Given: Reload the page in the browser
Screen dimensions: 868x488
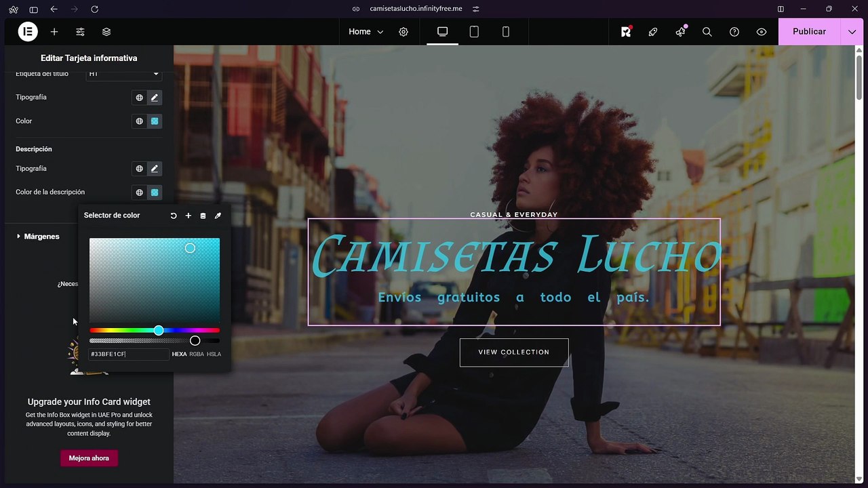Looking at the screenshot, I should 94,9.
